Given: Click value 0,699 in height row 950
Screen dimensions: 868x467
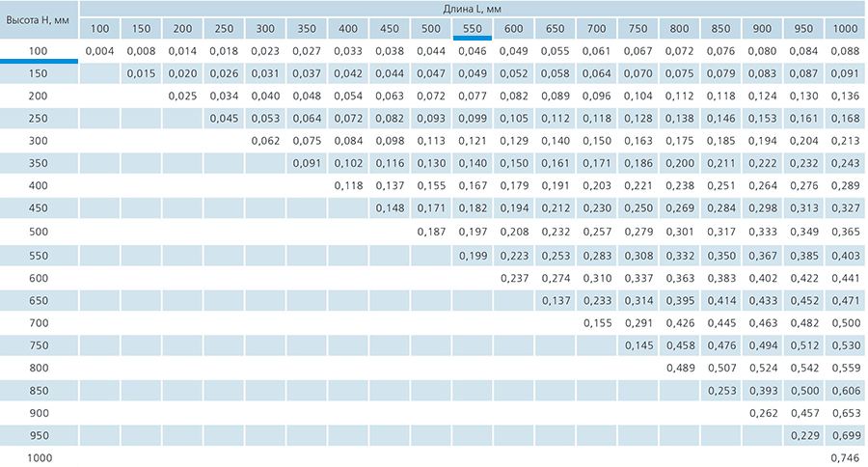Looking at the screenshot, I should (846, 436).
